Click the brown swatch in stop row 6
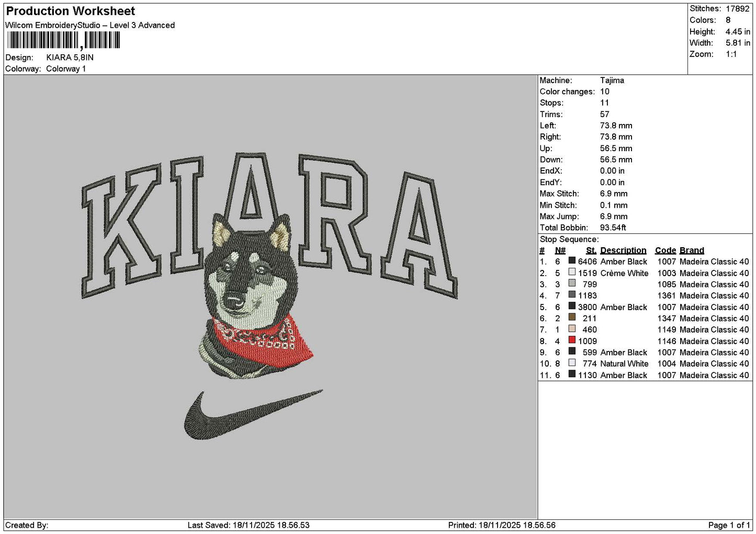The width and height of the screenshot is (756, 534). (572, 318)
